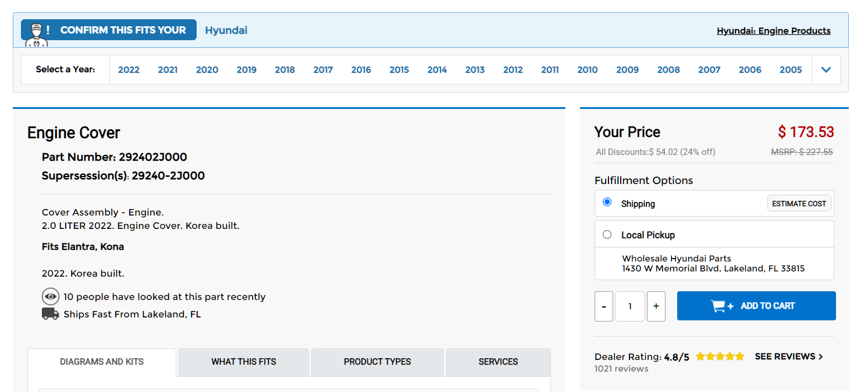Select year 2020

coord(207,70)
